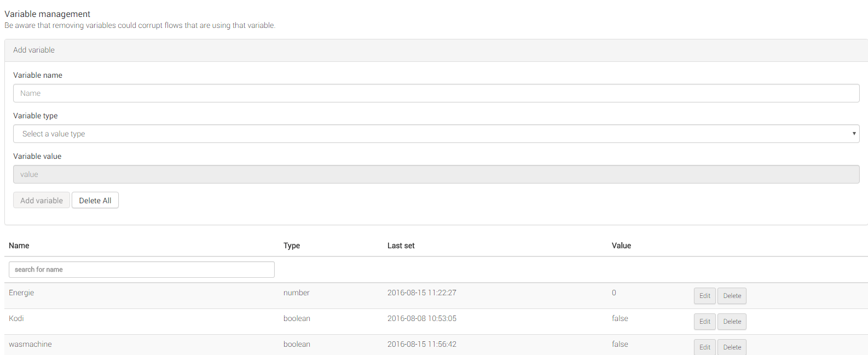Click the Value column header
868x355 pixels.
621,245
